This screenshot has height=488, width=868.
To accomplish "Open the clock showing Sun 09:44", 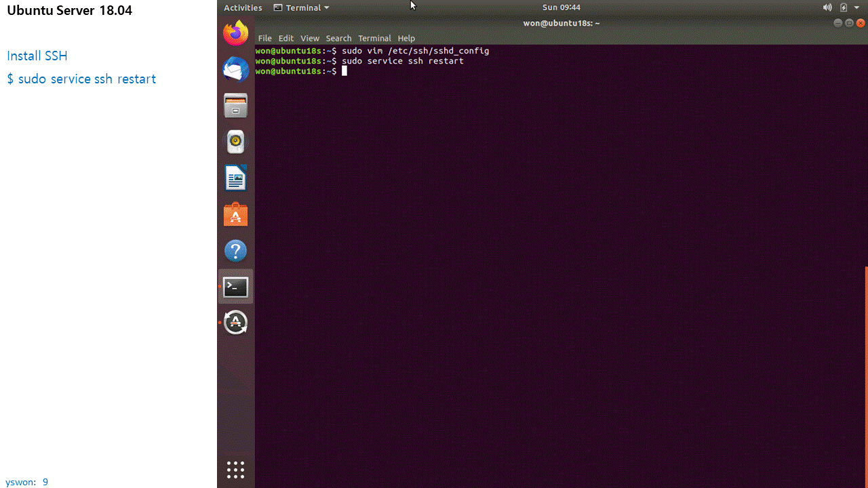I will pyautogui.click(x=561, y=7).
